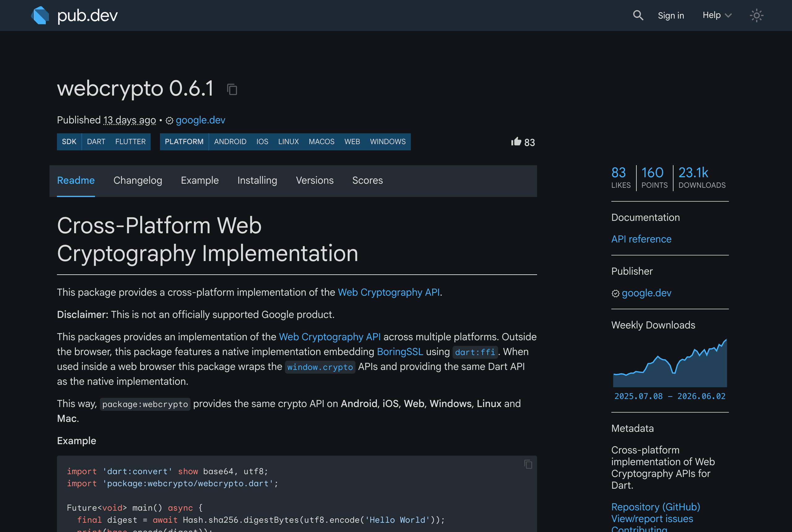Click the Example subheading in readme
Image resolution: width=792 pixels, height=532 pixels.
pos(77,441)
